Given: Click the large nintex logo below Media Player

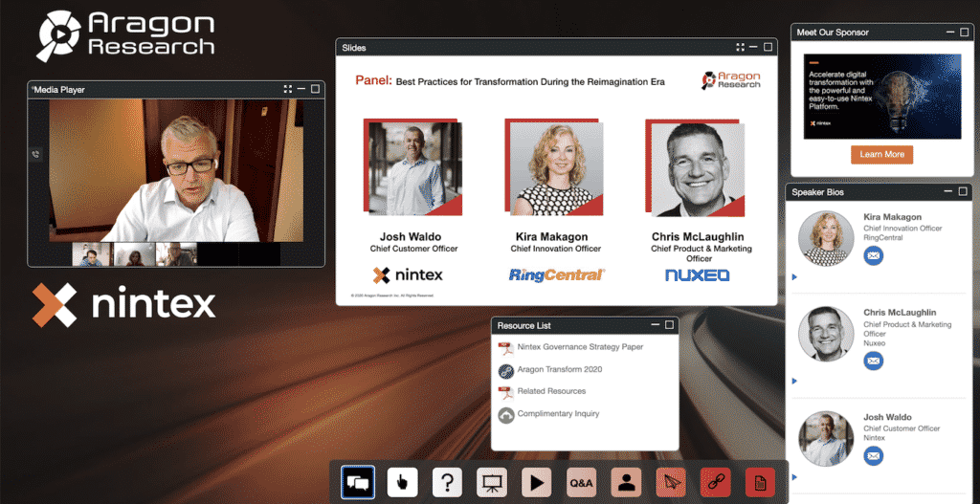Looking at the screenshot, I should coord(123,305).
